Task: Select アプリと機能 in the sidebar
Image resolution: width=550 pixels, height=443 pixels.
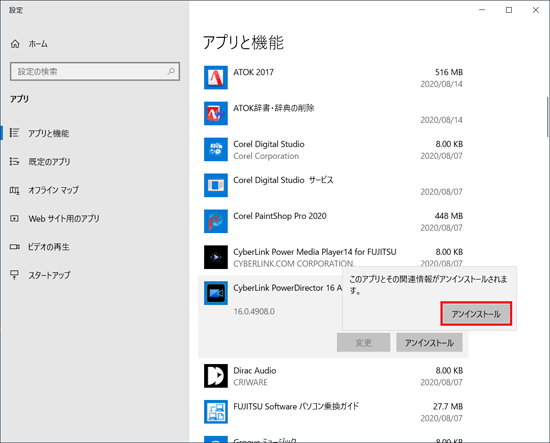Action: coord(48,133)
